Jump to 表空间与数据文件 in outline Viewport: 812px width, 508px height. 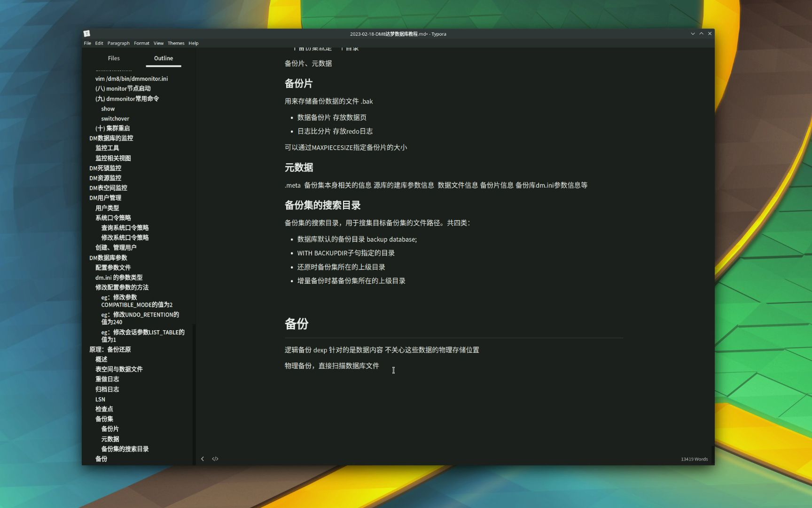pos(119,369)
